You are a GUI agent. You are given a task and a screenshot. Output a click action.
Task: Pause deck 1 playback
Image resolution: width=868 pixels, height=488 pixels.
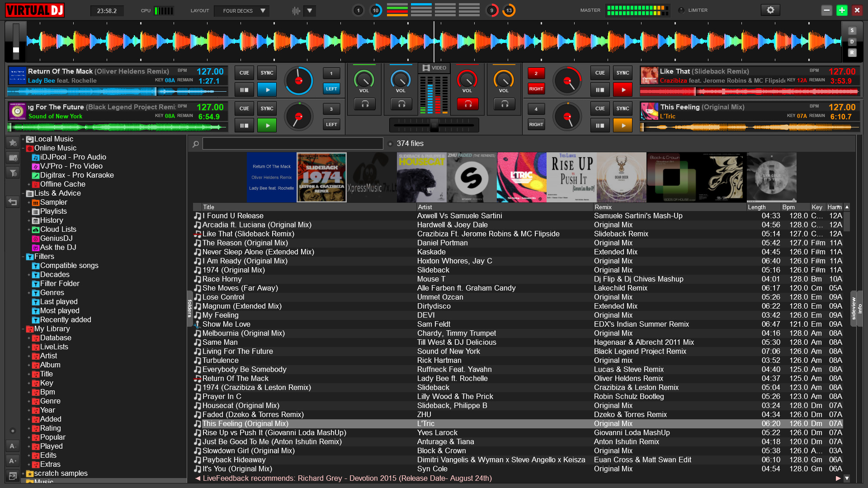click(x=244, y=89)
